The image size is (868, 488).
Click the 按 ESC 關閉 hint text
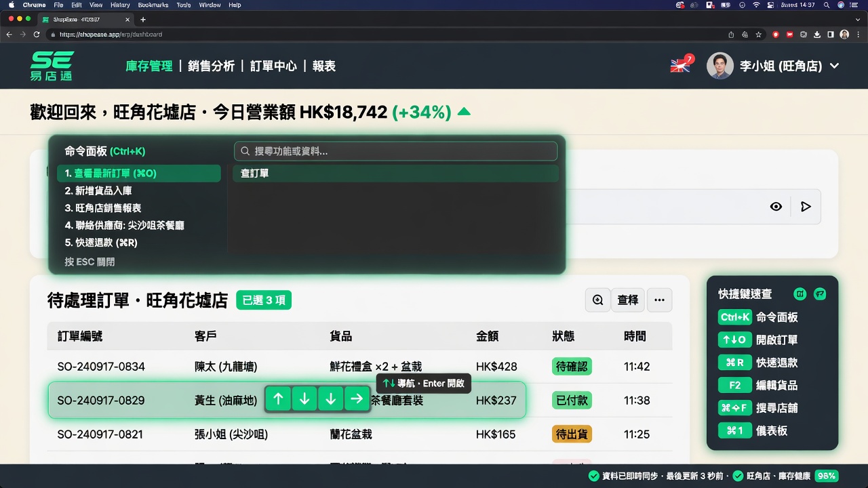90,262
